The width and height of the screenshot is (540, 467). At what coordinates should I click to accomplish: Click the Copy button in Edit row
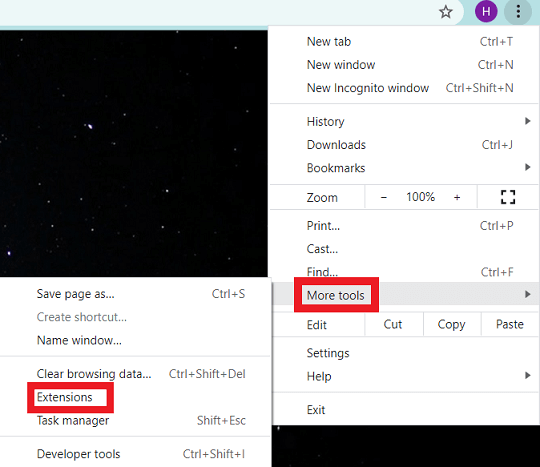coord(451,324)
